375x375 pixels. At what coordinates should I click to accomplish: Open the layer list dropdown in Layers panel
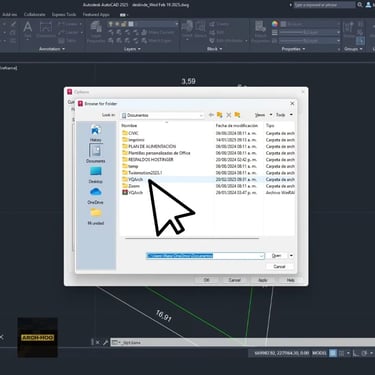[176, 24]
